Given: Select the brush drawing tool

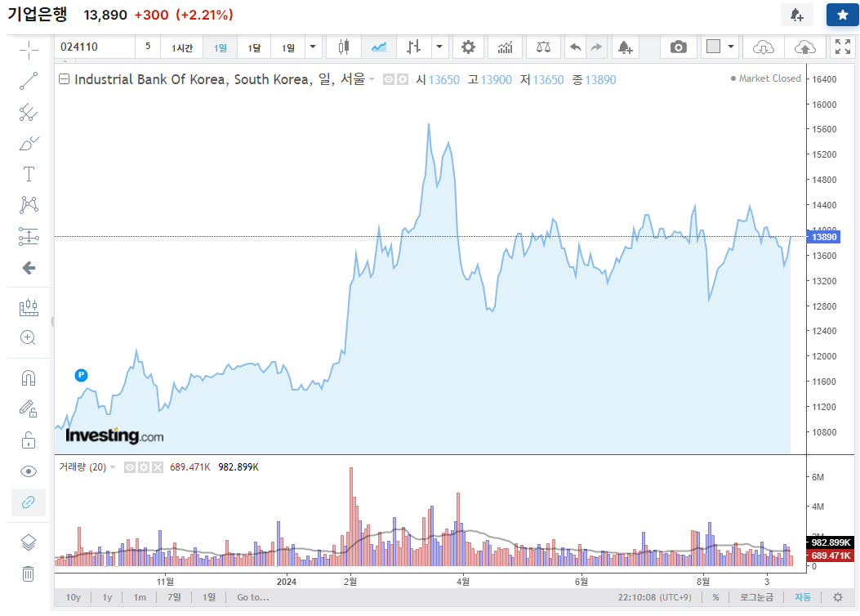Looking at the screenshot, I should pyautogui.click(x=29, y=143).
